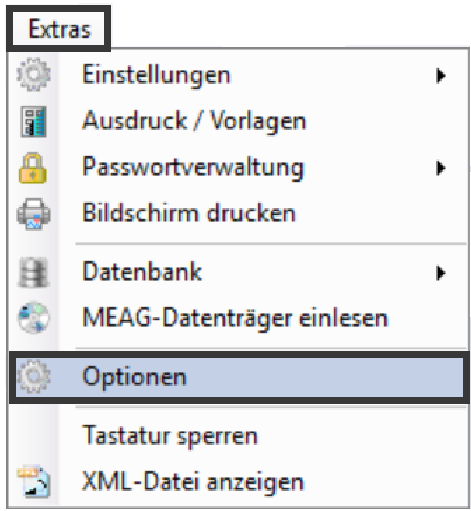Open the Extras menu header
The height and width of the screenshot is (511, 471).
tap(59, 29)
